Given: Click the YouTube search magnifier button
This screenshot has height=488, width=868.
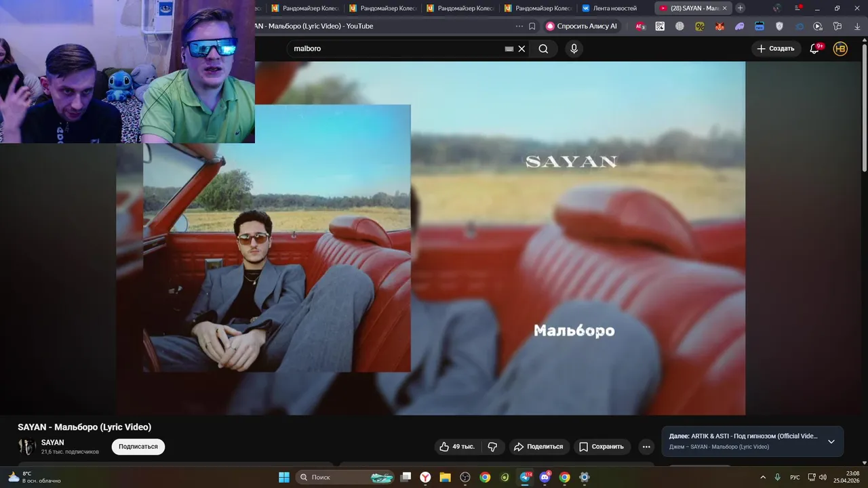Looking at the screenshot, I should click(x=543, y=49).
